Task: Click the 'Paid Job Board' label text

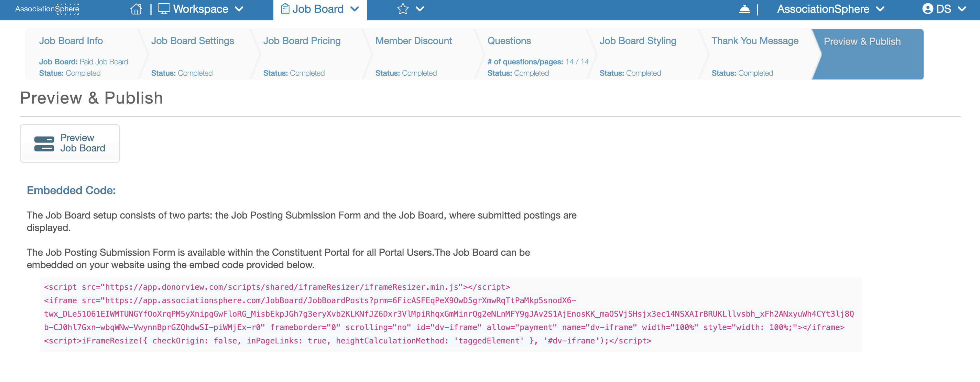Action: pyautogui.click(x=104, y=62)
